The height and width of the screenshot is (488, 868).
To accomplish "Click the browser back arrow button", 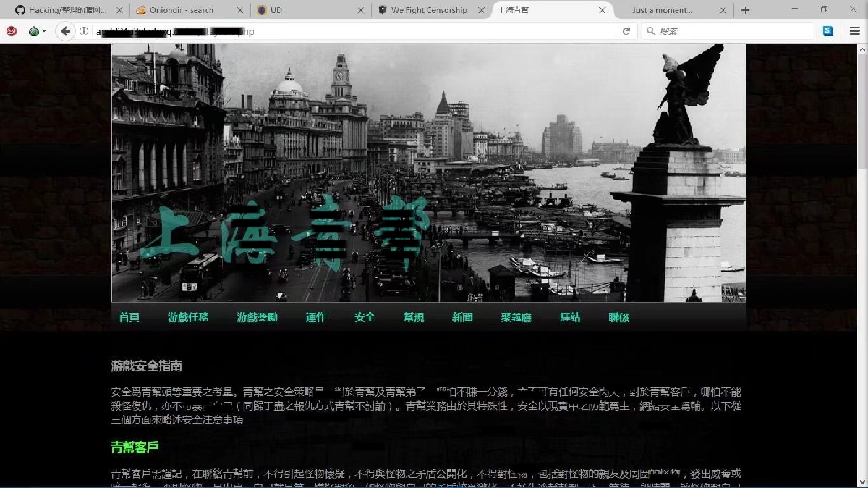I will tap(65, 31).
